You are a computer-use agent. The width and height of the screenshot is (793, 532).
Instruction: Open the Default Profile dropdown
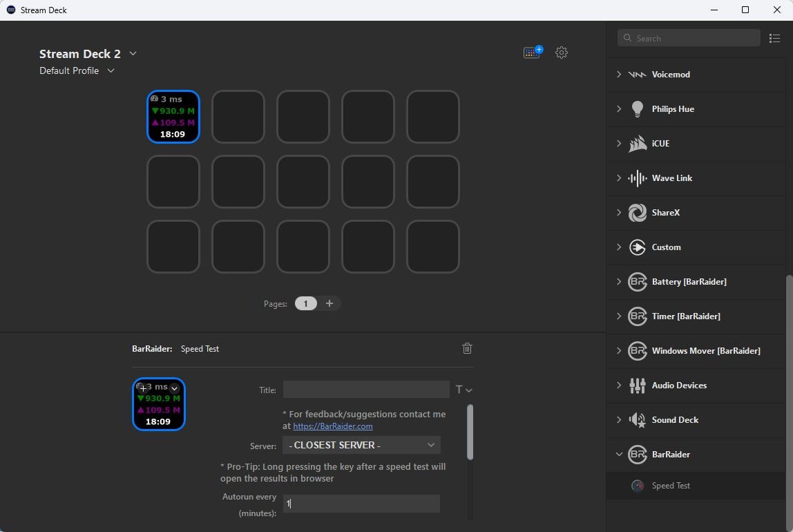[x=111, y=71]
